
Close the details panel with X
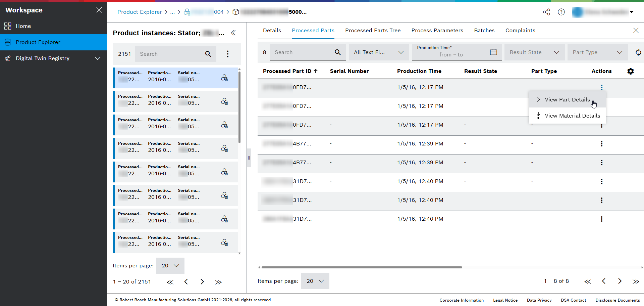pos(636,31)
